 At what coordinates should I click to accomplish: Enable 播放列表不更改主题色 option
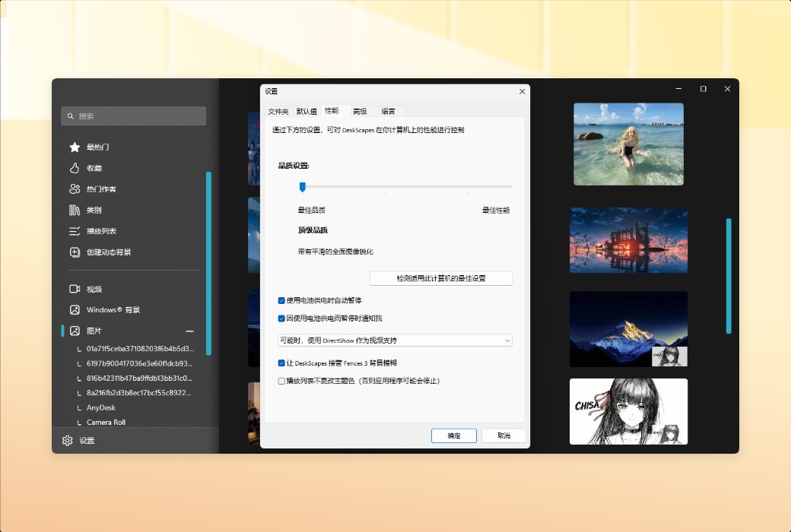[281, 379]
